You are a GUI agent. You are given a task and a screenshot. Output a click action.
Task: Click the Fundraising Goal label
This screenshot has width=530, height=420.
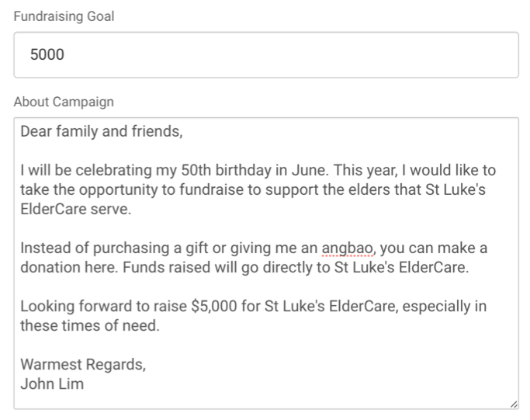(64, 16)
